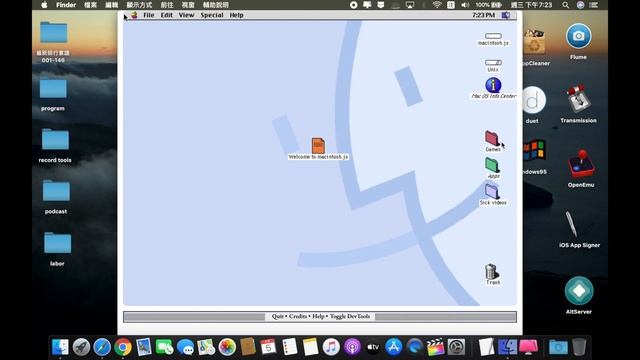Open Edit menu in emulator
640x360 pixels.
pyautogui.click(x=167, y=15)
